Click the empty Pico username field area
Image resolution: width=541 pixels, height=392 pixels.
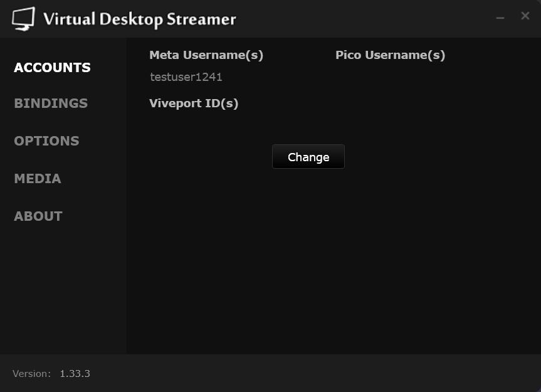tap(390, 77)
